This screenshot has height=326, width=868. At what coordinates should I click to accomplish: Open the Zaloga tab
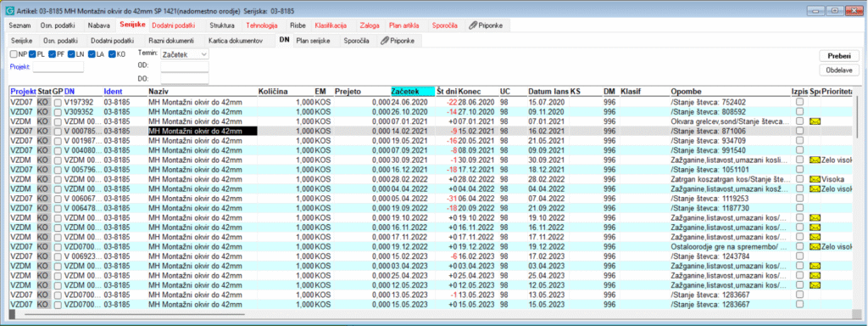point(370,25)
